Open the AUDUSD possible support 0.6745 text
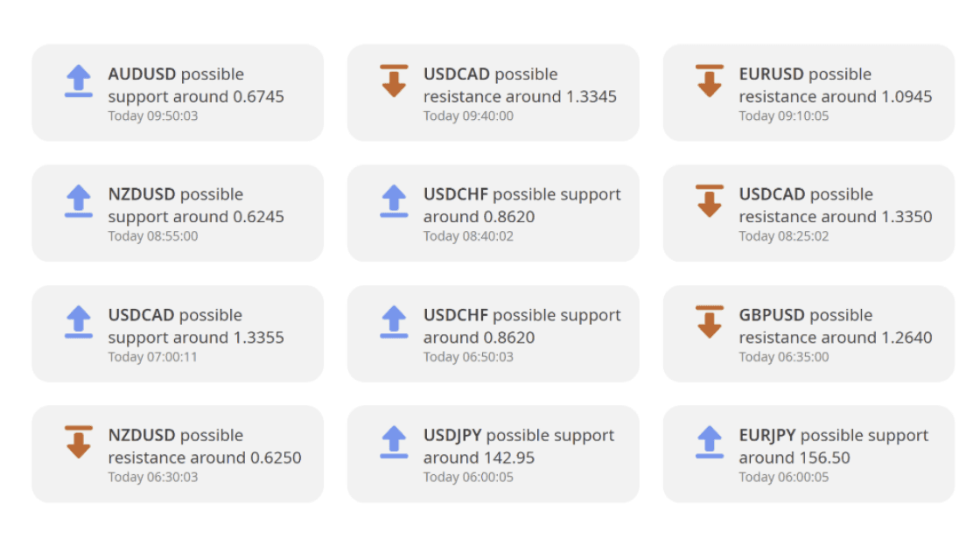Image resolution: width=980 pixels, height=539 pixels. point(196,86)
